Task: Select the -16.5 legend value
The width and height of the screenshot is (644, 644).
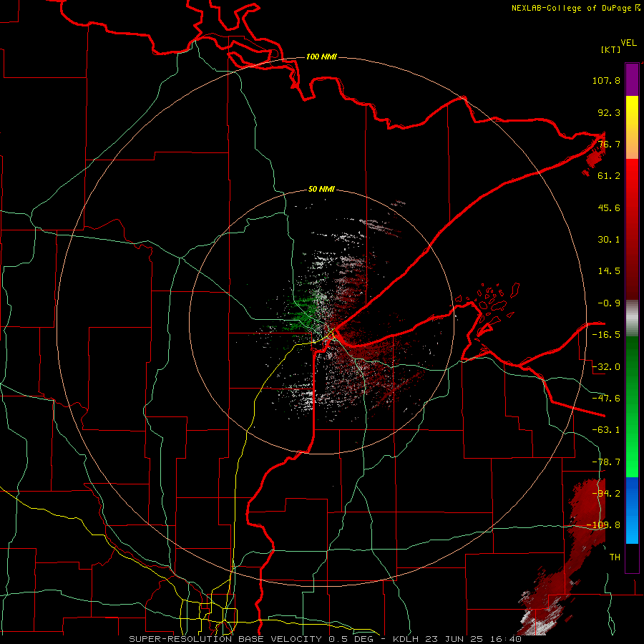Action: pyautogui.click(x=606, y=335)
